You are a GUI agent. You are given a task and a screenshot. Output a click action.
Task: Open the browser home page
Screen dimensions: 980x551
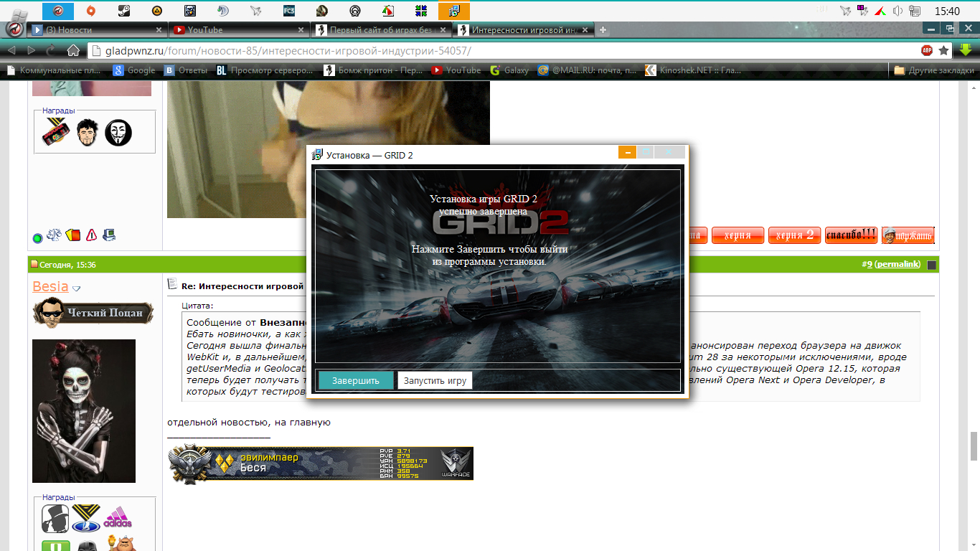coord(73,50)
